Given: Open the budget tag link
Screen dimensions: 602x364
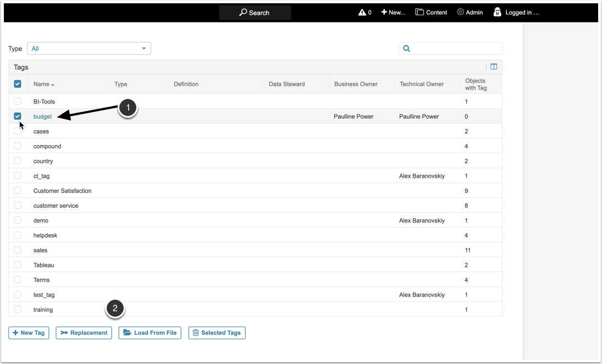Looking at the screenshot, I should click(x=42, y=117).
